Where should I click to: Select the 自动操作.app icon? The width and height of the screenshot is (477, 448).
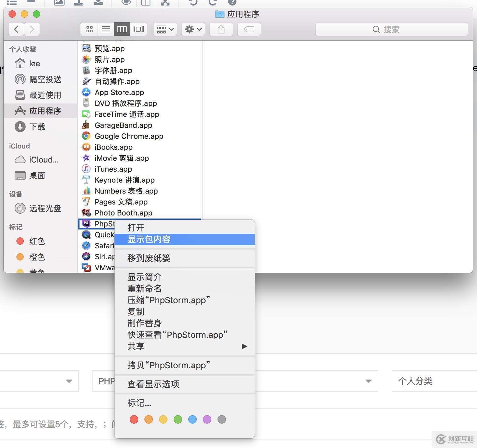87,81
